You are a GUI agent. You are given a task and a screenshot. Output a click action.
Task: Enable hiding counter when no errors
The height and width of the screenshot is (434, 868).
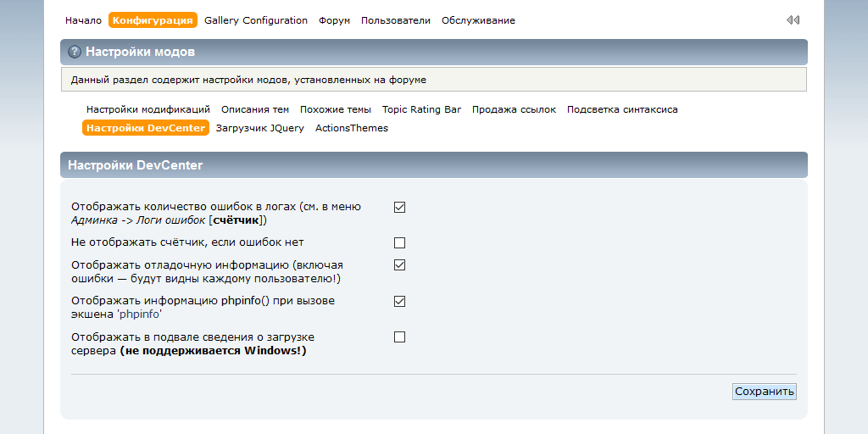point(400,242)
